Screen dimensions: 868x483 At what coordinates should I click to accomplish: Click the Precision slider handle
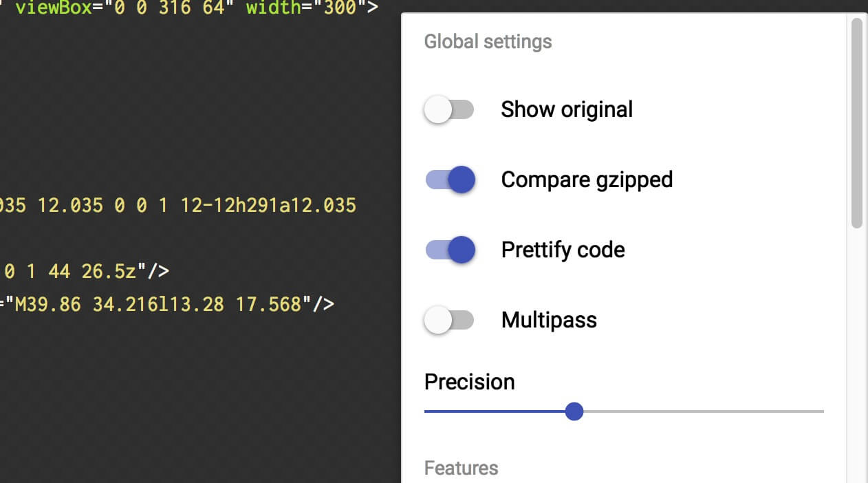pos(574,411)
